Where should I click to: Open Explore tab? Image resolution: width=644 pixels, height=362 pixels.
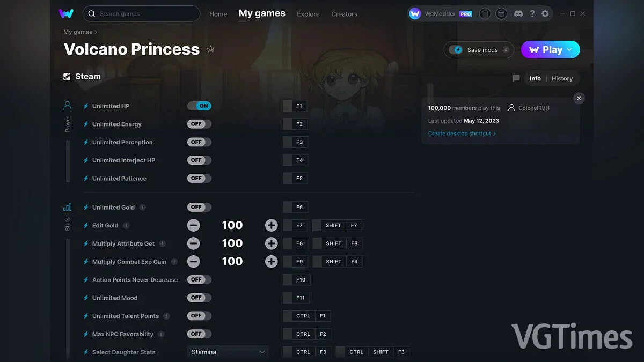click(x=308, y=14)
